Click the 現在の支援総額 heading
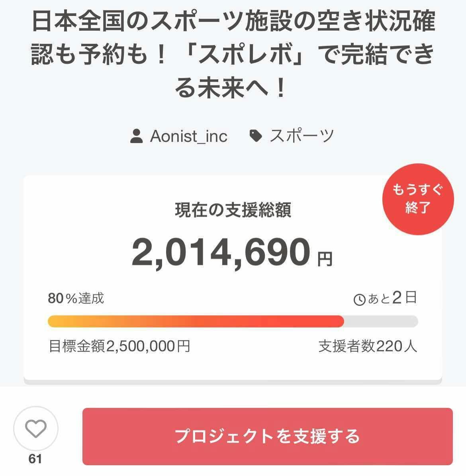Viewport: 466px width, 476px height. [233, 210]
